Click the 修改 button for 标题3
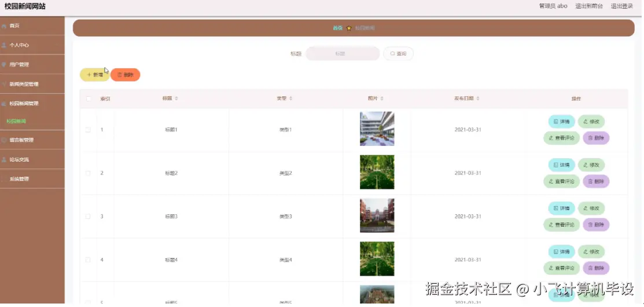644x307 pixels. pyautogui.click(x=591, y=209)
